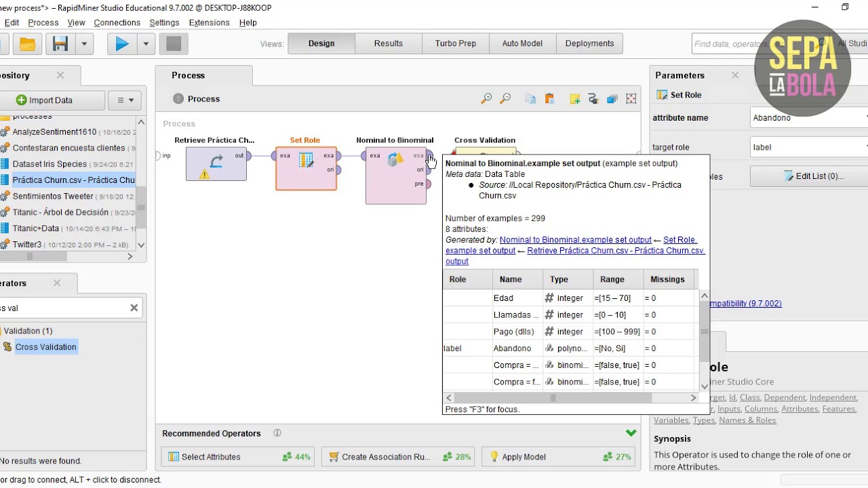Follow the Nominal to Binominal.example set output link
Image resolution: width=868 pixels, height=488 pixels.
[576, 240]
